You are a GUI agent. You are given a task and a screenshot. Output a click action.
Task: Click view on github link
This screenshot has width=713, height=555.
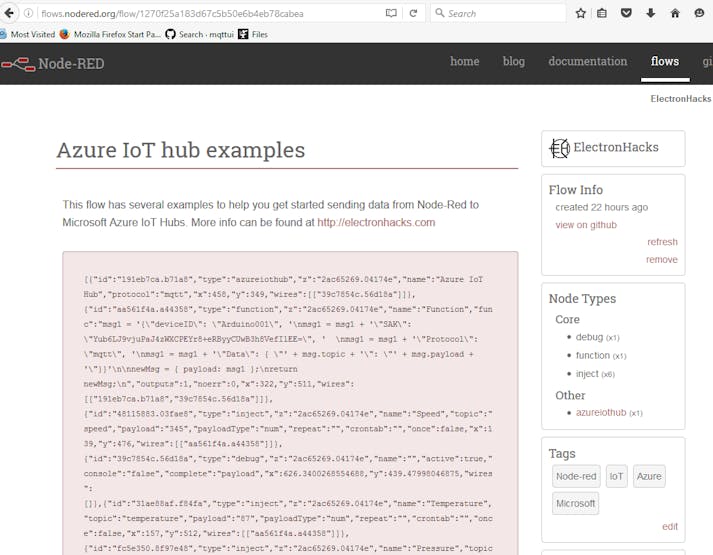[x=586, y=225]
